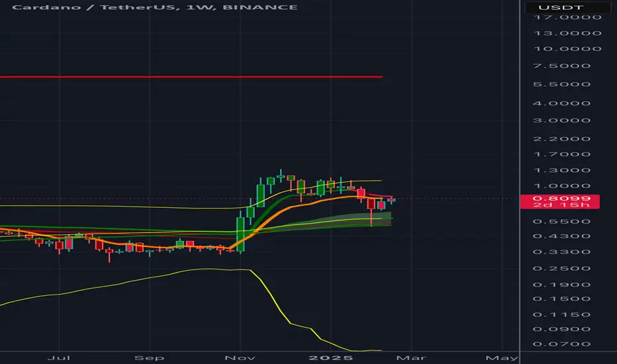The image size is (617, 364).
Task: Click the 7.5000 price axis label
Action: (x=561, y=66)
